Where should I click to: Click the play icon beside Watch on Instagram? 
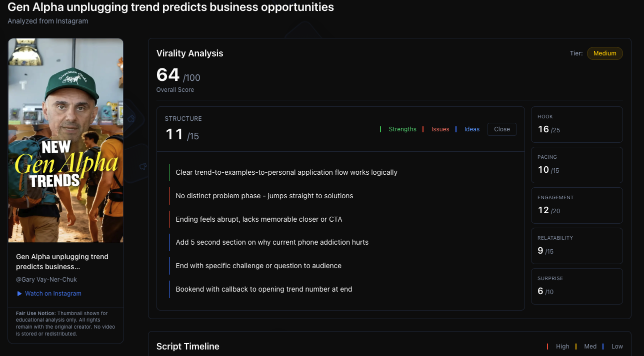[19, 294]
